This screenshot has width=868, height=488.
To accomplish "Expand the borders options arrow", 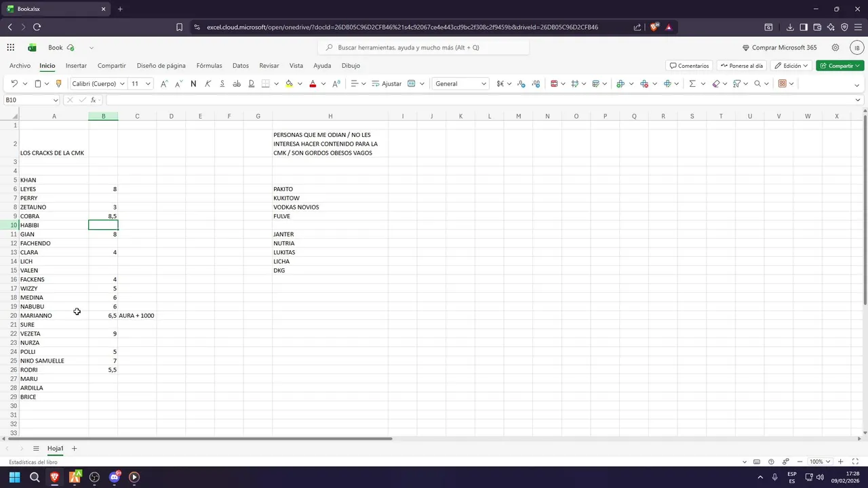I will pyautogui.click(x=275, y=83).
